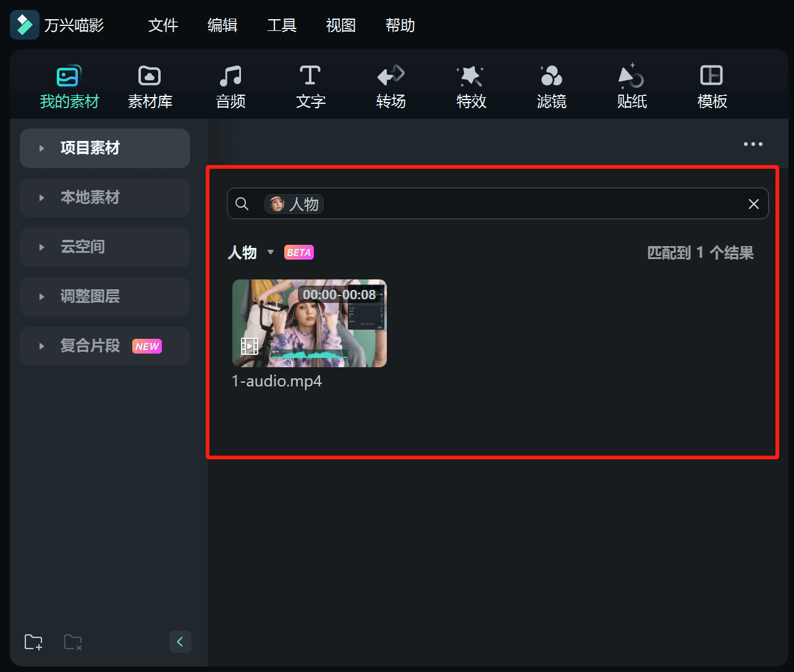Click the NEW badge beside 复合片段

pos(147,346)
